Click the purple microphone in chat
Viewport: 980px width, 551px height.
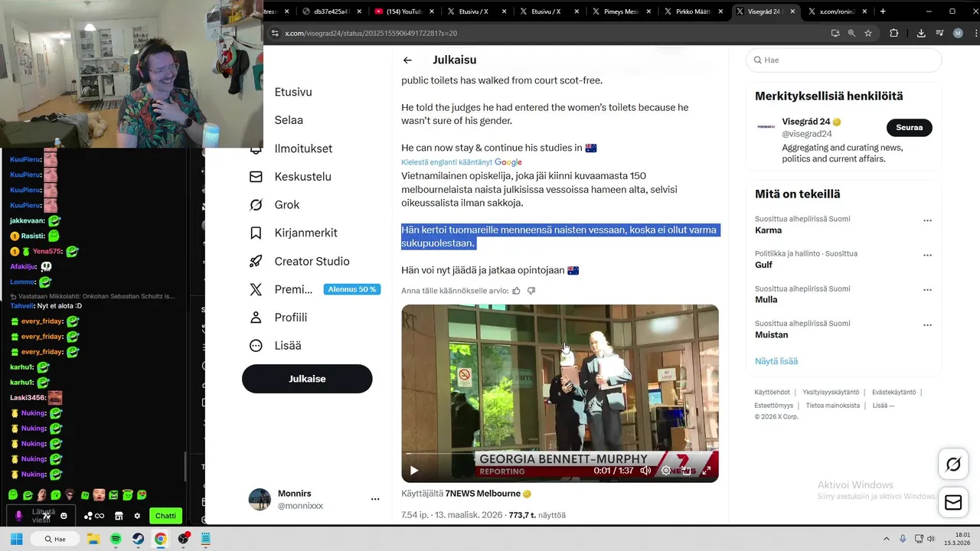(19, 516)
